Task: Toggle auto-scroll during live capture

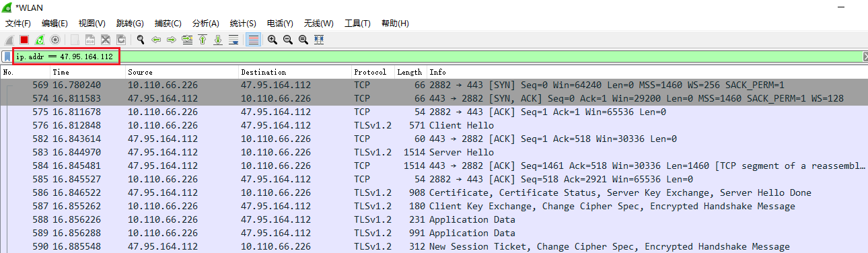Action: point(233,40)
